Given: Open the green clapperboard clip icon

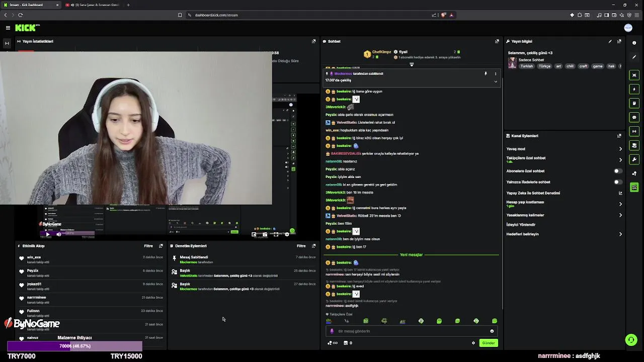Looking at the screenshot, I should point(634,187).
